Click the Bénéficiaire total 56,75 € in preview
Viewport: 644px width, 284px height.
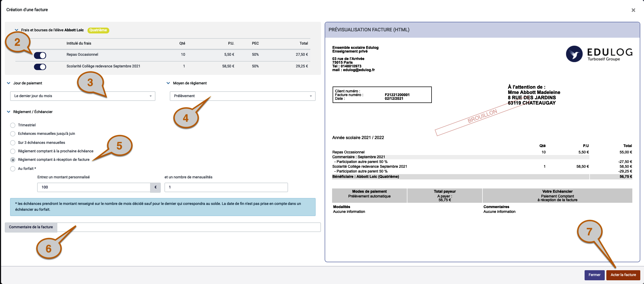pyautogui.click(x=626, y=177)
